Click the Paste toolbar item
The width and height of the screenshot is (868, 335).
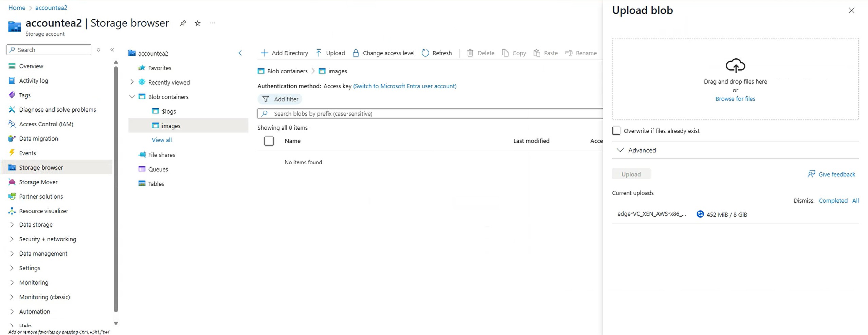pos(546,53)
